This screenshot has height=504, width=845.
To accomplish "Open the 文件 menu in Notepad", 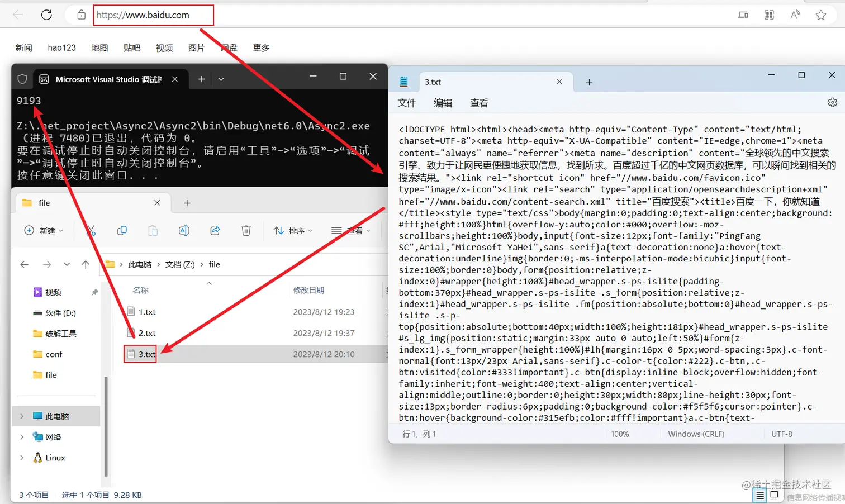I will click(x=407, y=103).
